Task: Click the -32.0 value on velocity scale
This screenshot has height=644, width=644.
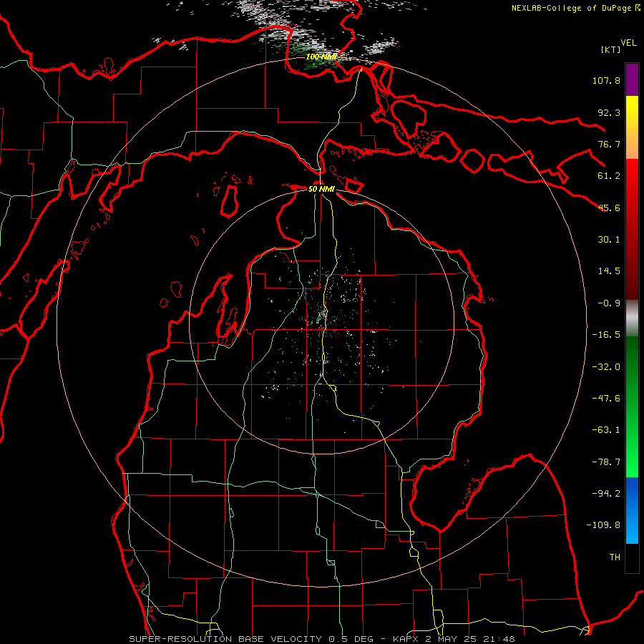Action: (x=606, y=367)
